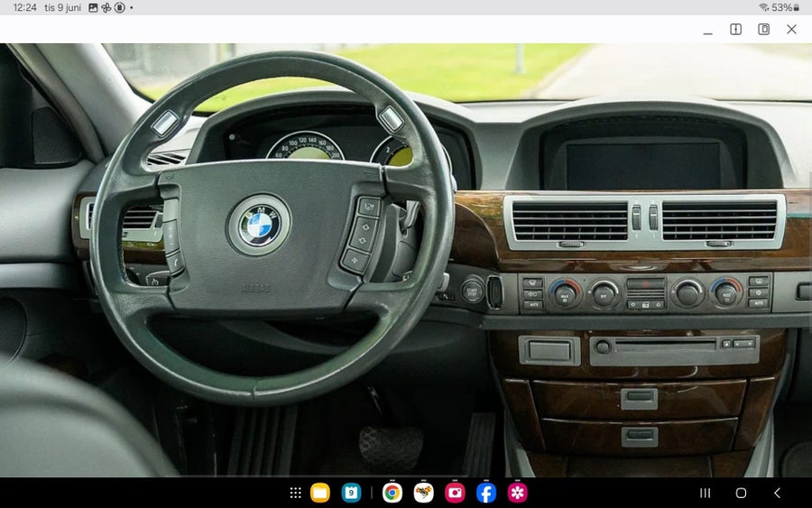Tap the battery 53% indicator
812x508 pixels.
pyautogui.click(x=786, y=7)
